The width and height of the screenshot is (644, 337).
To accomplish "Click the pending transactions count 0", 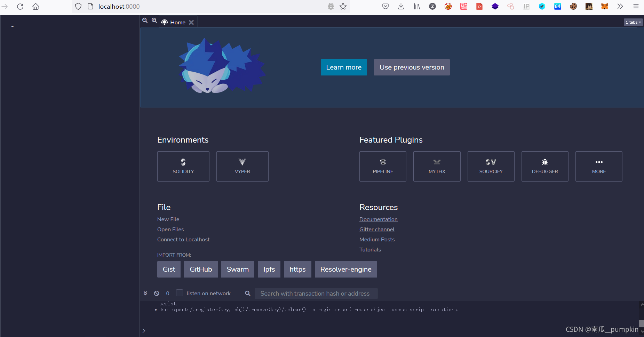I will [168, 294].
